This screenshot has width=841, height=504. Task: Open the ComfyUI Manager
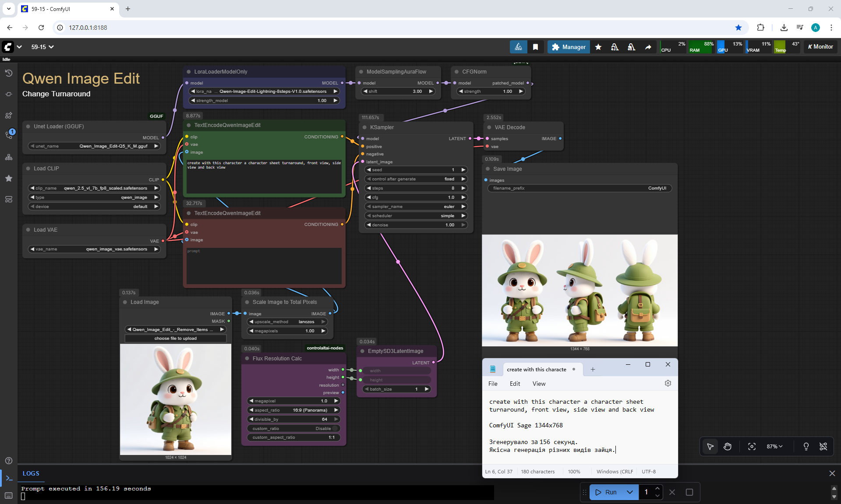pyautogui.click(x=569, y=47)
